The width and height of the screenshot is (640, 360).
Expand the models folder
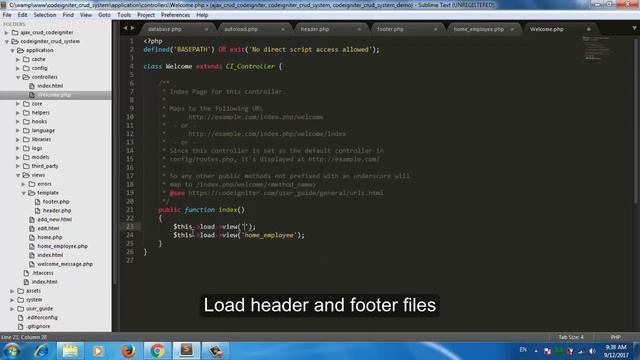point(18,158)
